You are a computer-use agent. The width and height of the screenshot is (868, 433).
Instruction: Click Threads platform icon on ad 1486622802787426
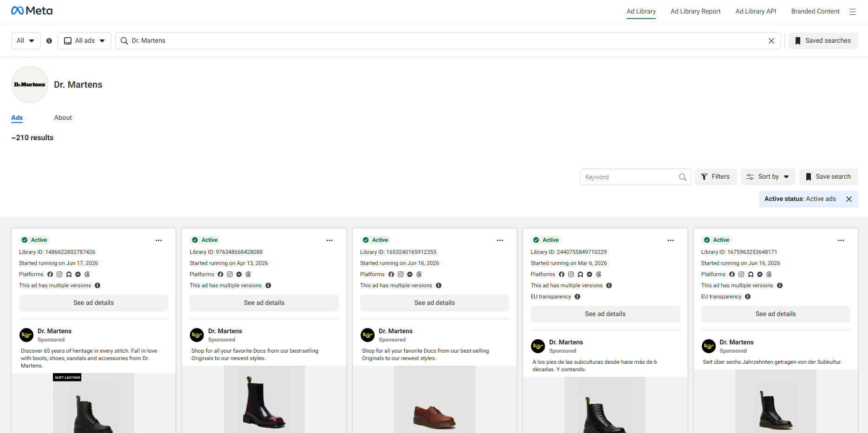coord(87,274)
